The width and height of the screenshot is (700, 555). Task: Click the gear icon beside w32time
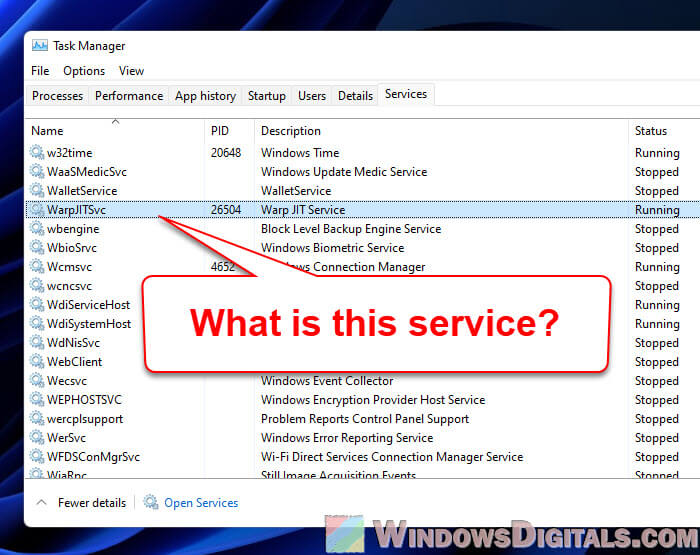click(37, 152)
